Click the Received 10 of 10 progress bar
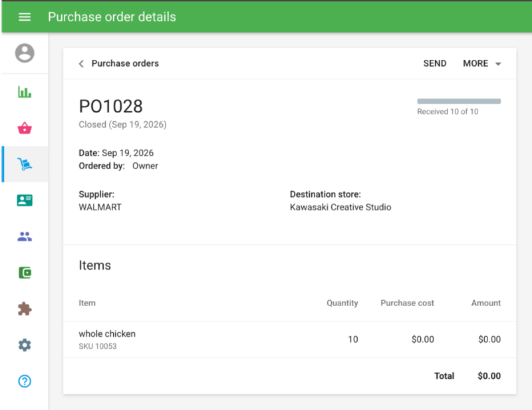The image size is (532, 410). (459, 101)
